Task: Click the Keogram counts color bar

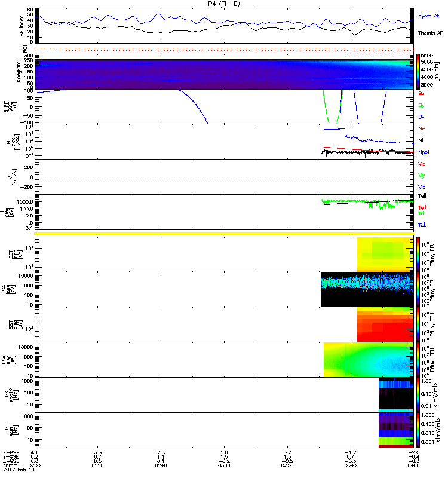Action: 418,72
